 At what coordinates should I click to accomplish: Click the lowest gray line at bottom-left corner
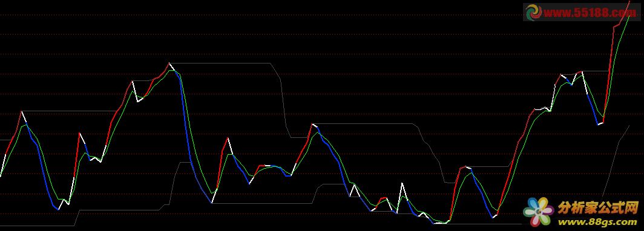(x=37, y=226)
